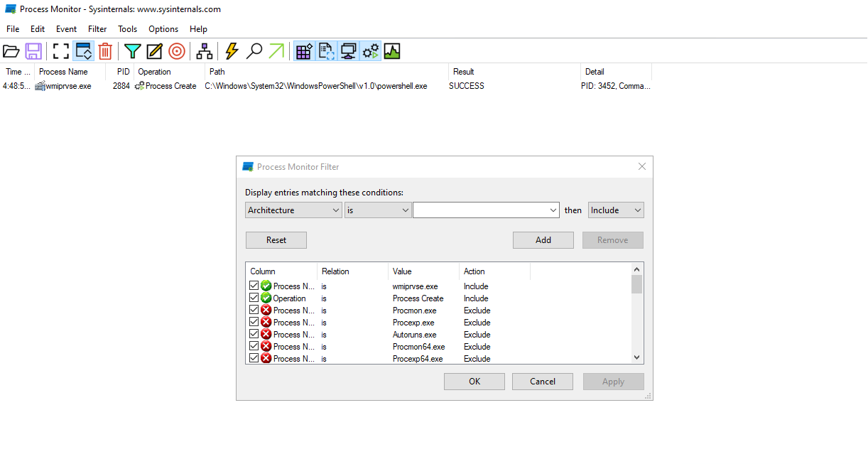Image resolution: width=868 pixels, height=464 pixels.
Task: Click the Path column header
Action: coord(327,72)
